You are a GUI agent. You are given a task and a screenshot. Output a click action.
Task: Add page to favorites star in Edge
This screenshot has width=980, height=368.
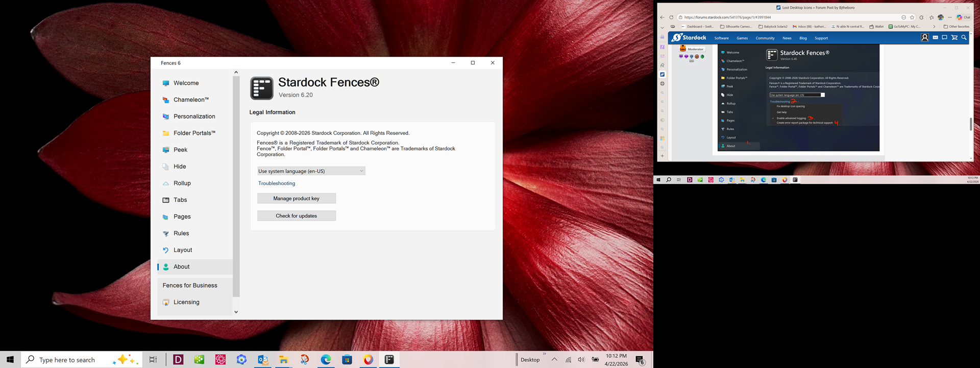(912, 17)
